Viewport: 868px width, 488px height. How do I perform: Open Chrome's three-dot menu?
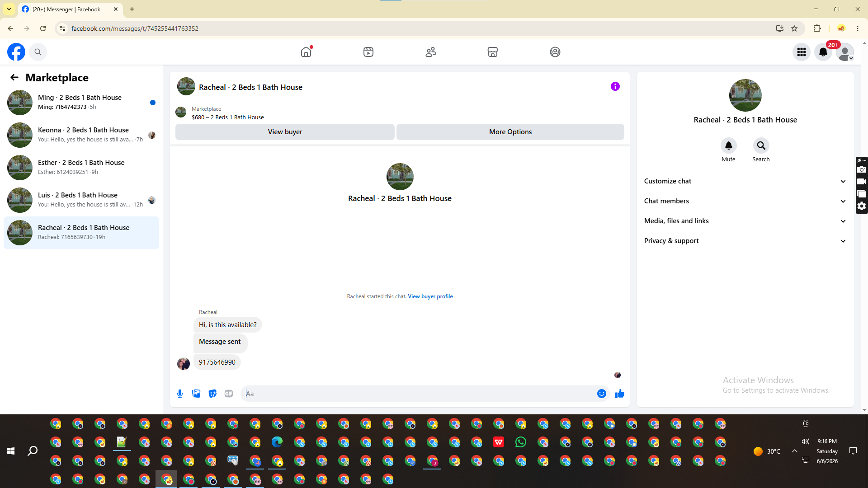click(858, 28)
